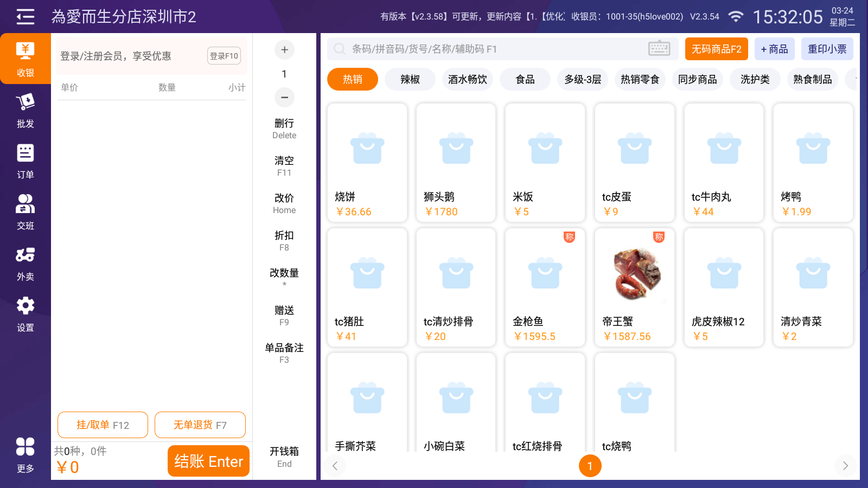
Task: Open the 订单 orders section
Action: (25, 161)
